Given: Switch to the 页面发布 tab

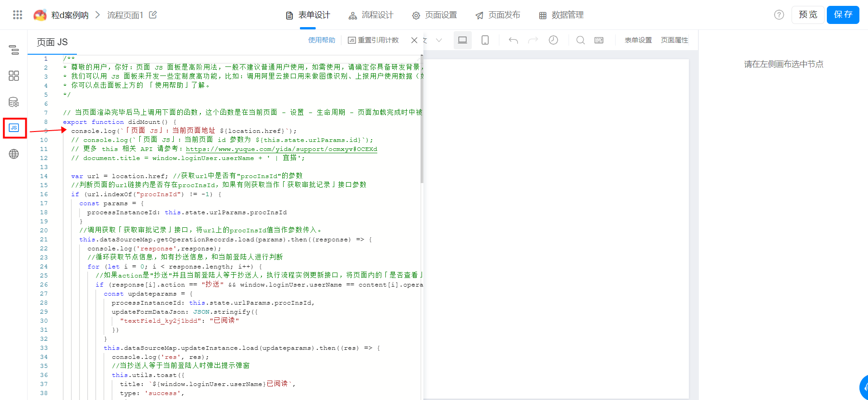Looking at the screenshot, I should [498, 15].
